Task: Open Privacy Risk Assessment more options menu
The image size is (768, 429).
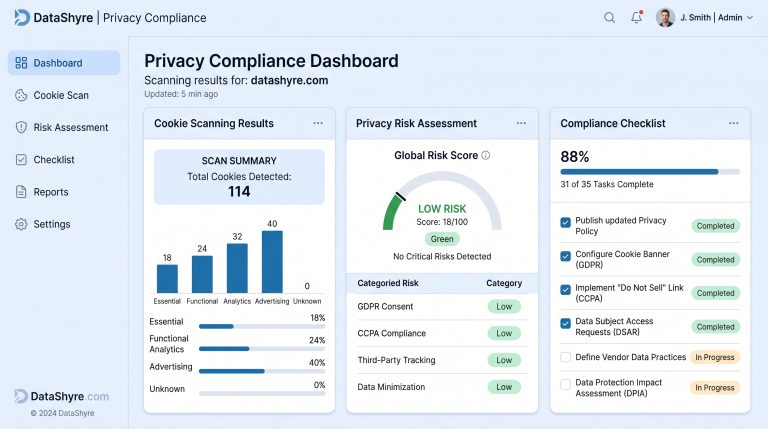Action: pyautogui.click(x=521, y=123)
